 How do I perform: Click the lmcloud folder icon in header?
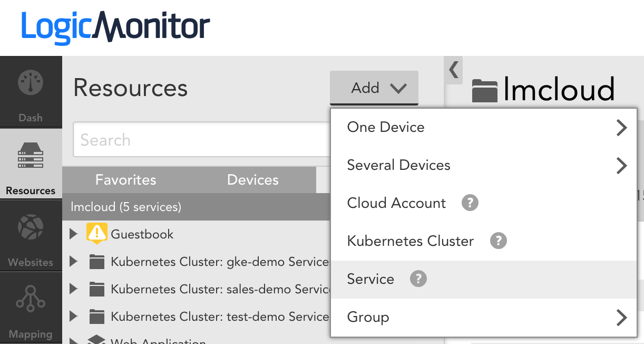click(485, 90)
